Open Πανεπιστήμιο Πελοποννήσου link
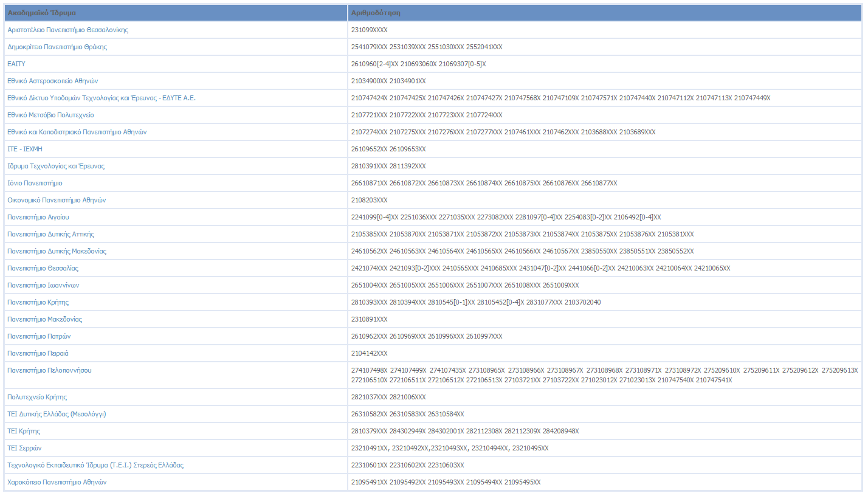Viewport: 868px width, 496px height. (49, 370)
